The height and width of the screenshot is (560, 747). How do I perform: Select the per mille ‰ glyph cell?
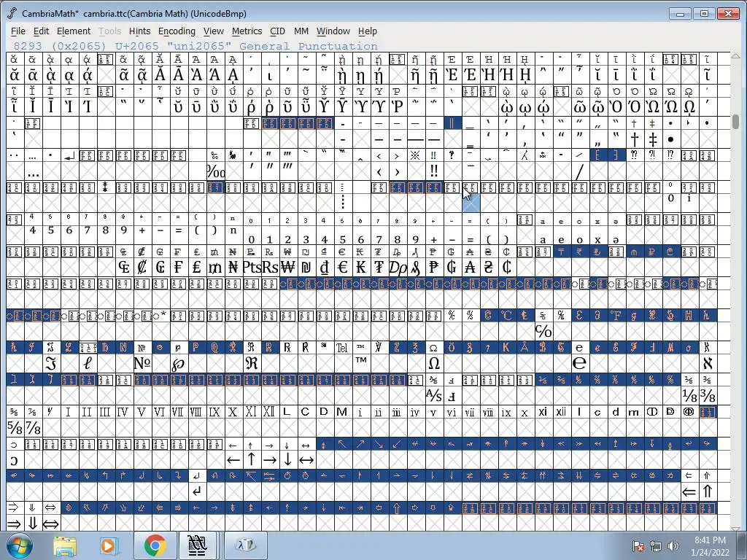point(215,171)
